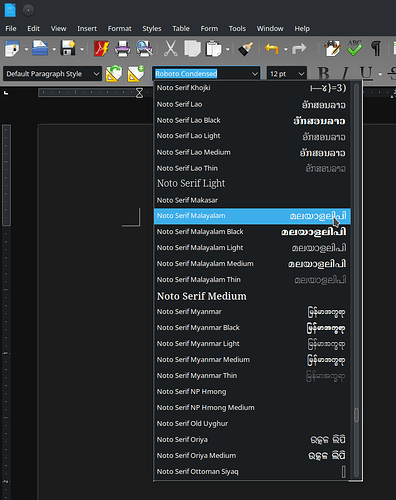Click the Find and Replace icon
Viewport: 396px width, 500px height.
[333, 49]
